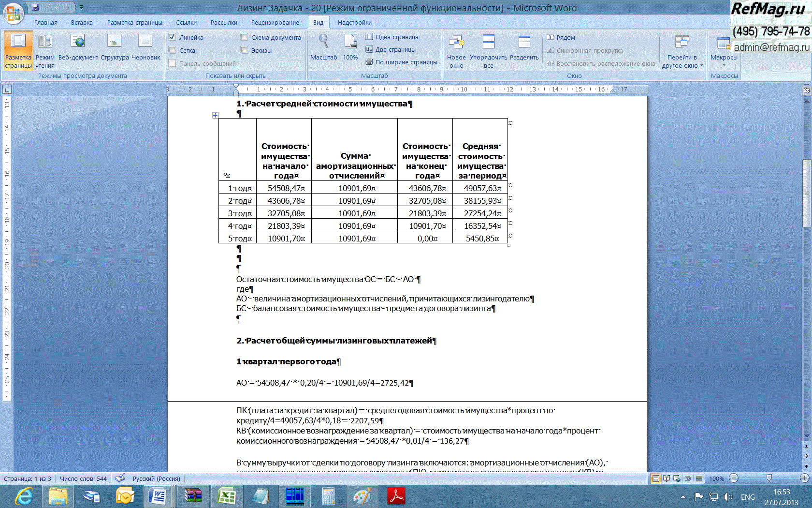
Task: Click the zoom slider handle in status bar
Action: (769, 478)
